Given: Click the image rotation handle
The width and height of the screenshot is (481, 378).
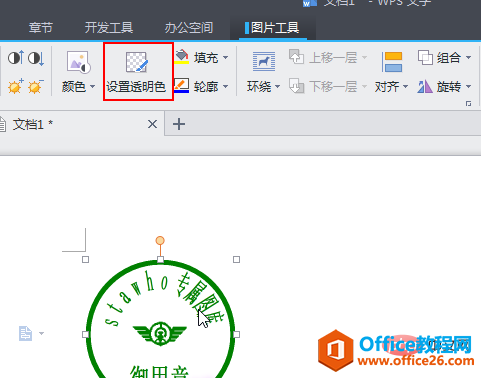Looking at the screenshot, I should point(160,240).
